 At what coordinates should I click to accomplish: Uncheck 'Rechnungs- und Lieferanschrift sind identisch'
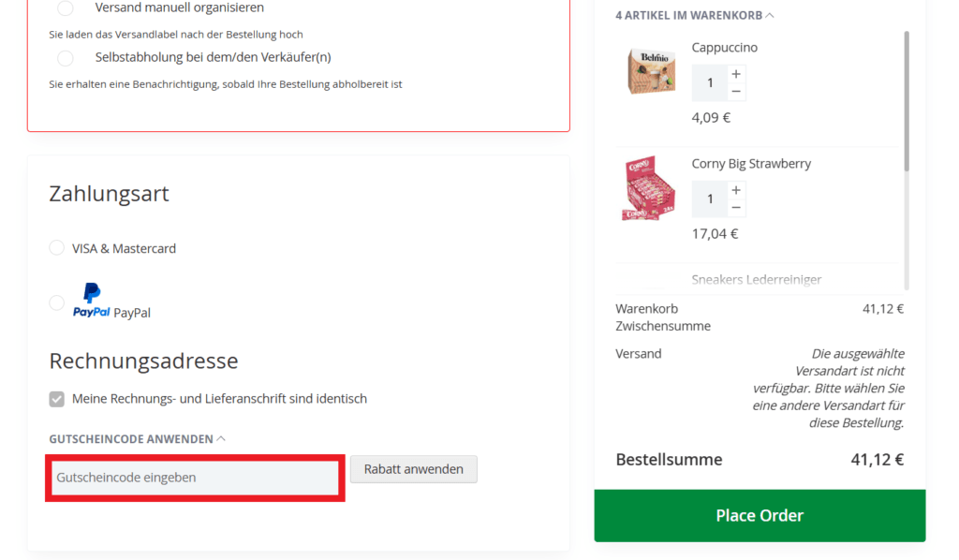tap(56, 398)
